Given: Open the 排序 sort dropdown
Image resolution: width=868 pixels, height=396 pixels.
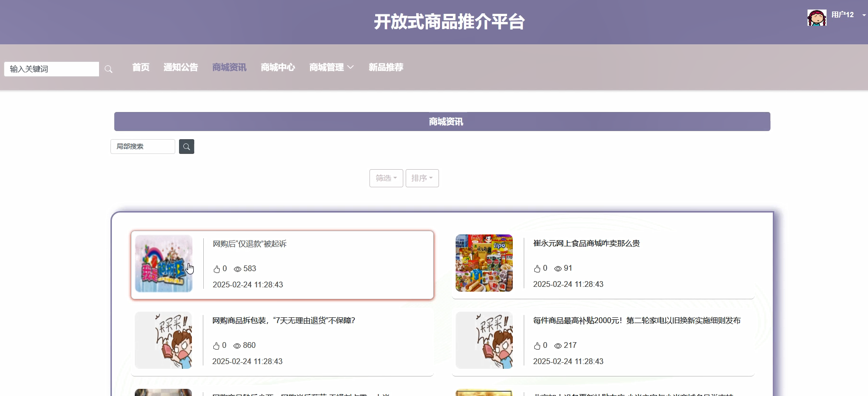Looking at the screenshot, I should click(x=422, y=178).
